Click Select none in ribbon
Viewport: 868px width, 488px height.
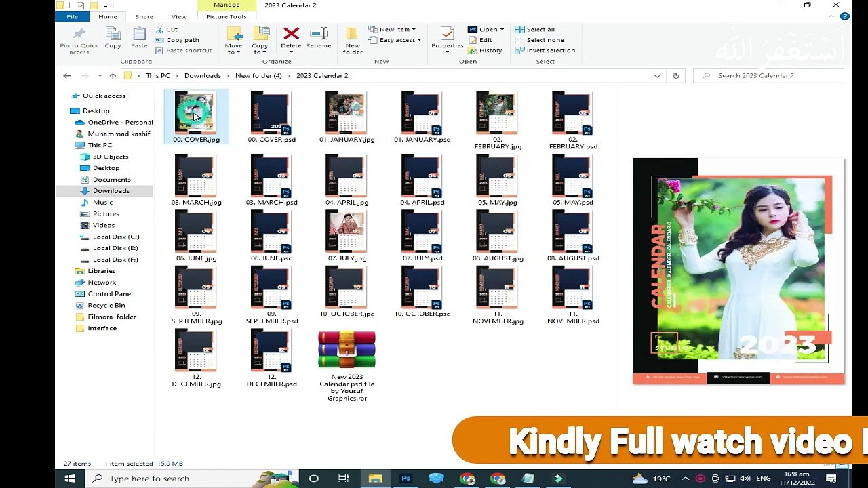coord(540,40)
